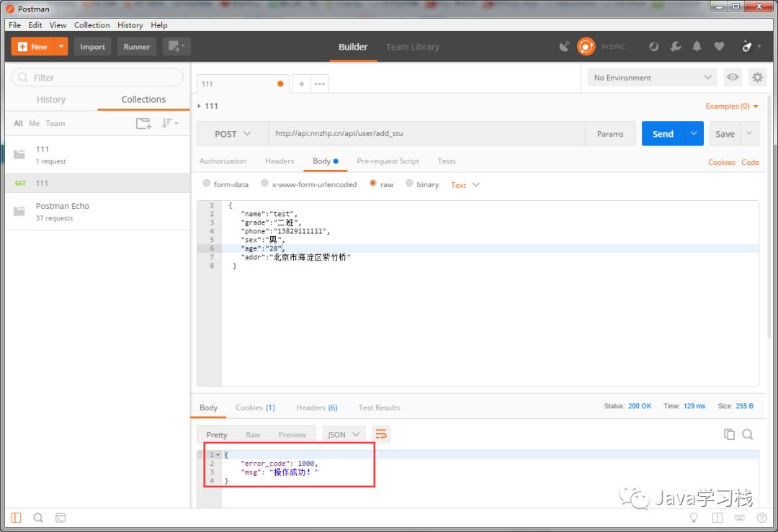This screenshot has width=778, height=532.
Task: Open the POST method dropdown
Action: point(233,134)
